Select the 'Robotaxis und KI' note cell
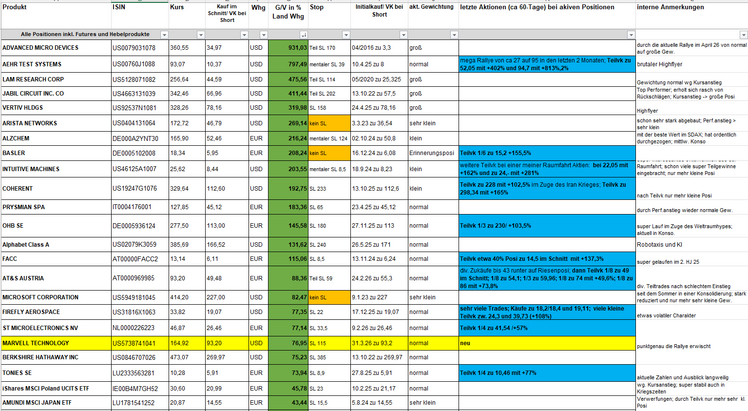Viewport: 748px width, 411px height. (x=692, y=245)
